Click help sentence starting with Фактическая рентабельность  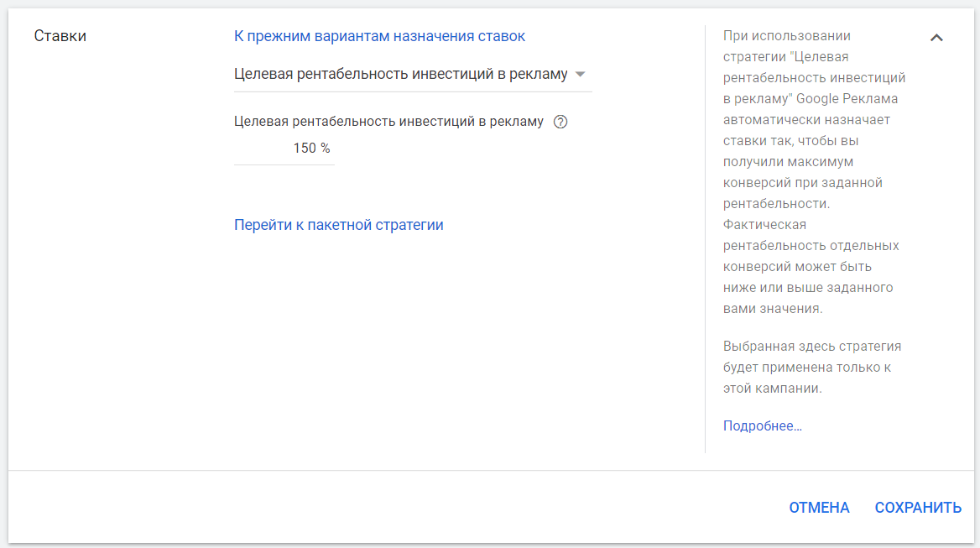764,225
